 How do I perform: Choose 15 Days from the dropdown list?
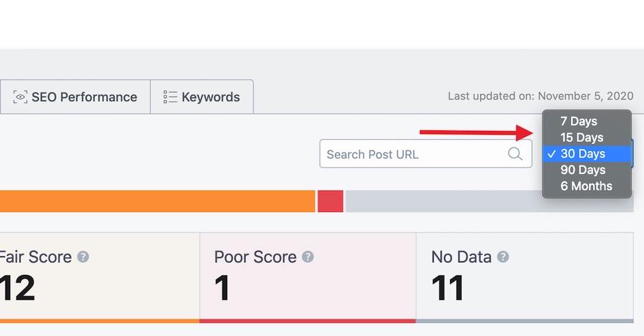pyautogui.click(x=587, y=138)
